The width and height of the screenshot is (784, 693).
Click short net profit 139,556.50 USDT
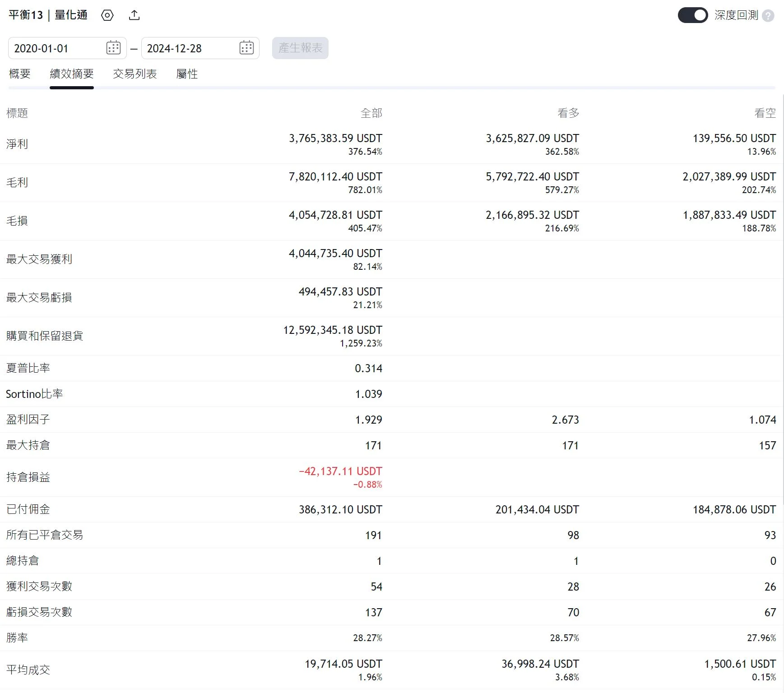(734, 139)
